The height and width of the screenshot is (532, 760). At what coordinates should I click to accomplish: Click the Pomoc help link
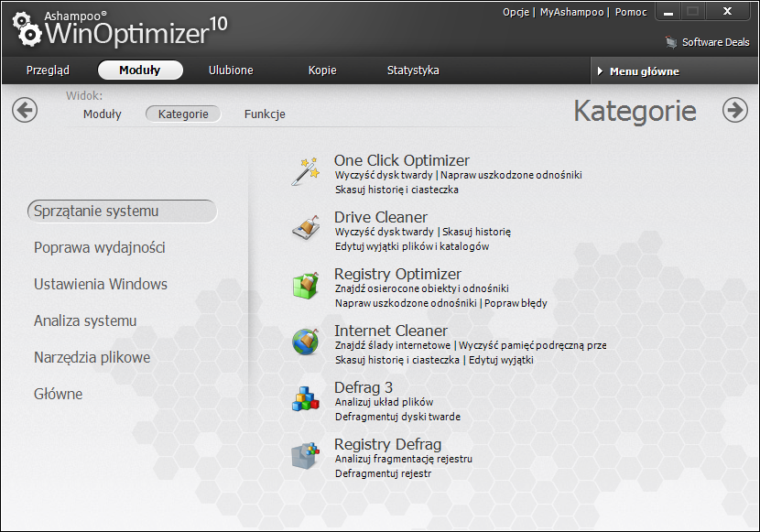pos(630,13)
